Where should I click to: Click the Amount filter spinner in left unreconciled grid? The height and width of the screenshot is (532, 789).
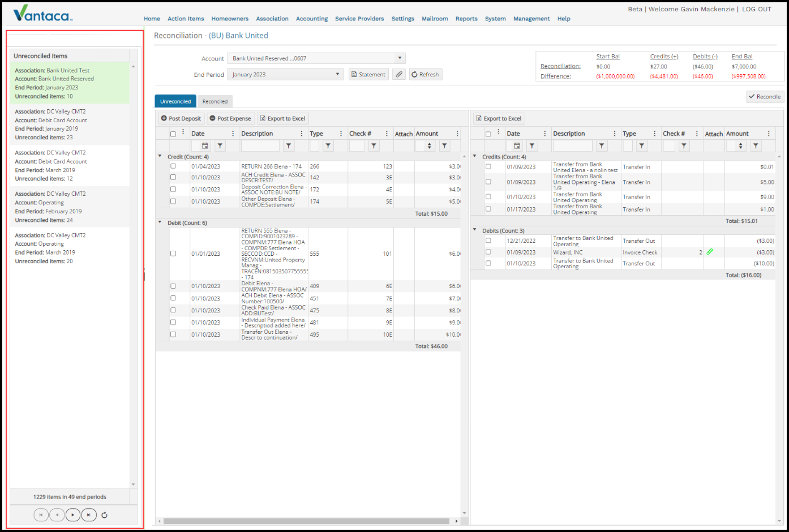click(430, 146)
